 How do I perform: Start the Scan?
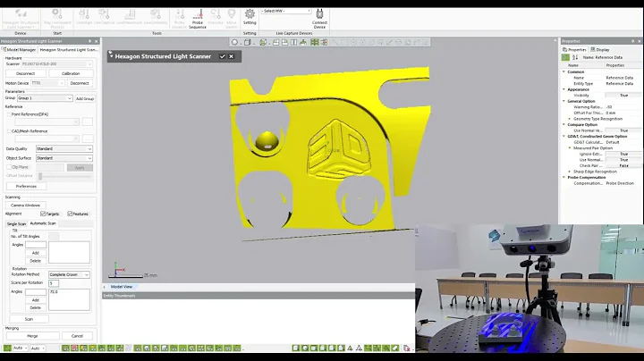point(29,319)
